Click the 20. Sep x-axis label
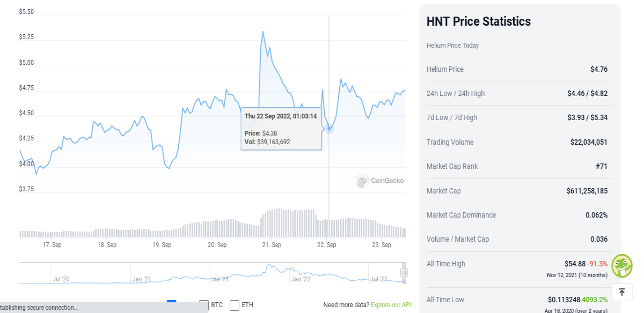Viewport: 644px width, 313px height. 217,245
